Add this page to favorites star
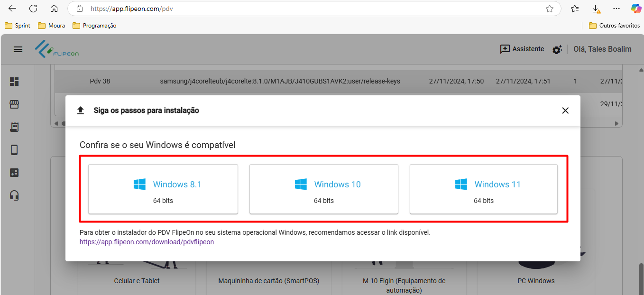The height and width of the screenshot is (295, 644). pyautogui.click(x=550, y=9)
